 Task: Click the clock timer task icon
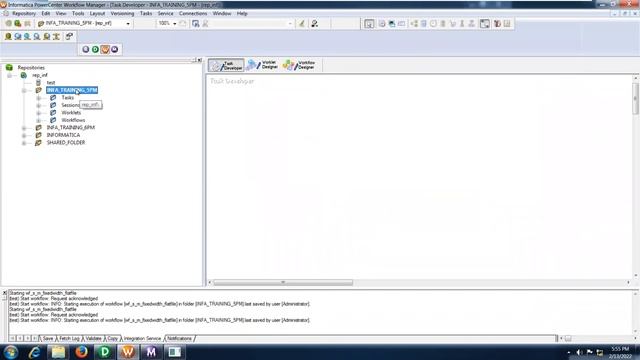point(433,24)
